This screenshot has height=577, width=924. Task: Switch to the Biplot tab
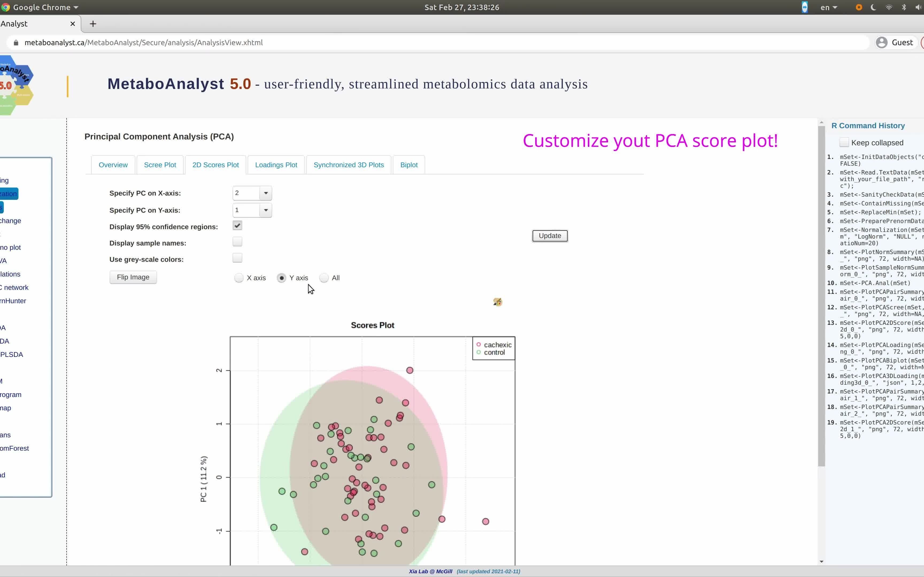coord(409,165)
